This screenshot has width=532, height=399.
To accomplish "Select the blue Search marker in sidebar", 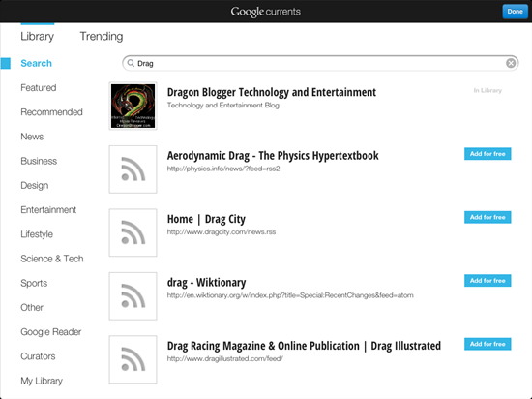I will (x=6, y=63).
